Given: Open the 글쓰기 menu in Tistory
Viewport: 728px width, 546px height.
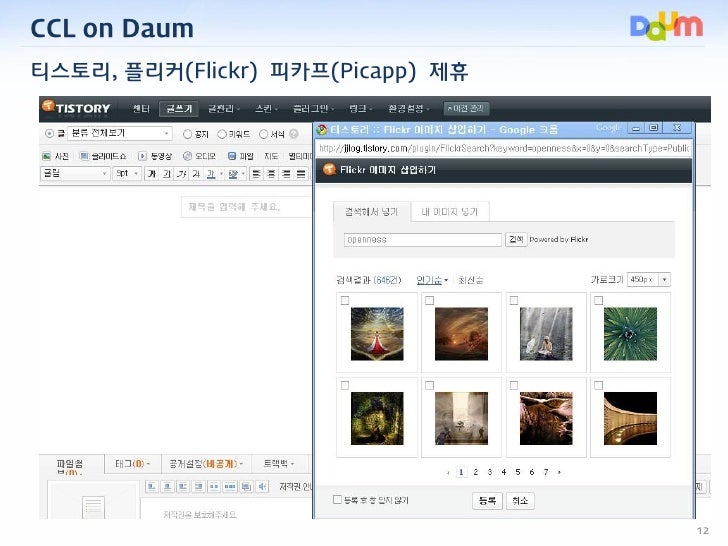Looking at the screenshot, I should coord(179,109).
